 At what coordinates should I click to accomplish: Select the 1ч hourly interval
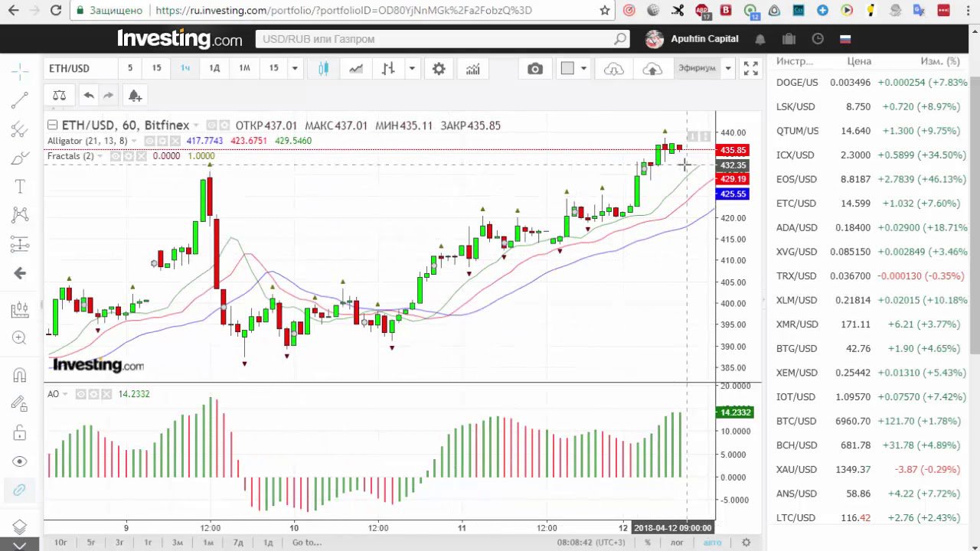pyautogui.click(x=185, y=68)
